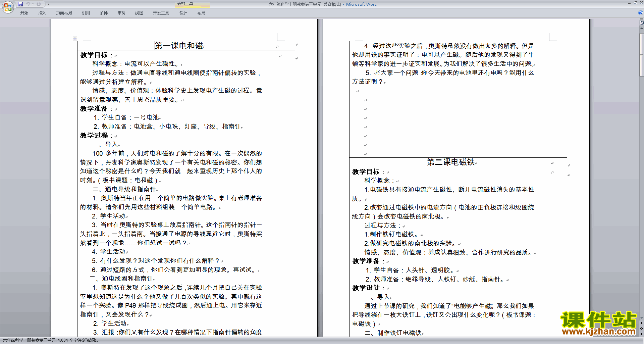644x344 pixels.
Task: Click line 5. 有什么发现
Action: (155, 261)
